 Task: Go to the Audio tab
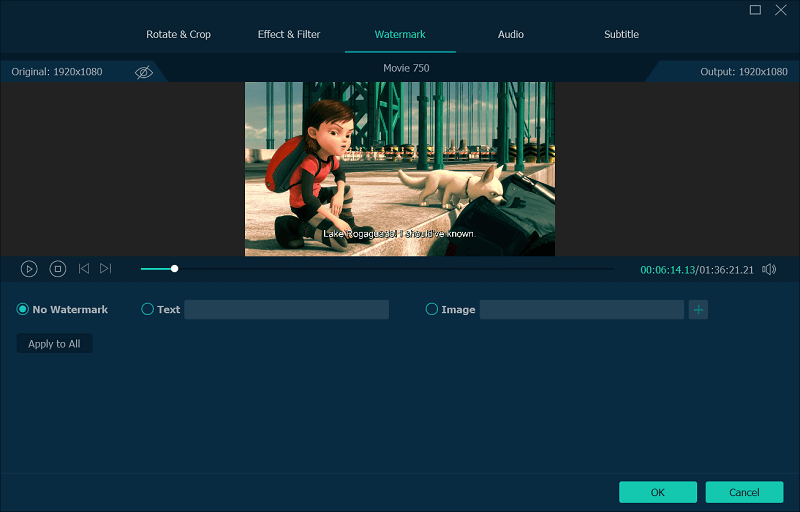511,34
